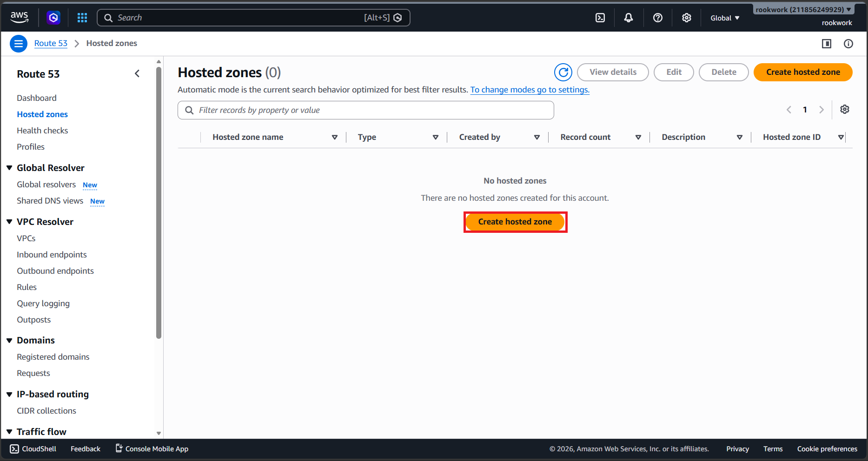868x461 pixels.
Task: Sort by Created by column
Action: tap(537, 138)
